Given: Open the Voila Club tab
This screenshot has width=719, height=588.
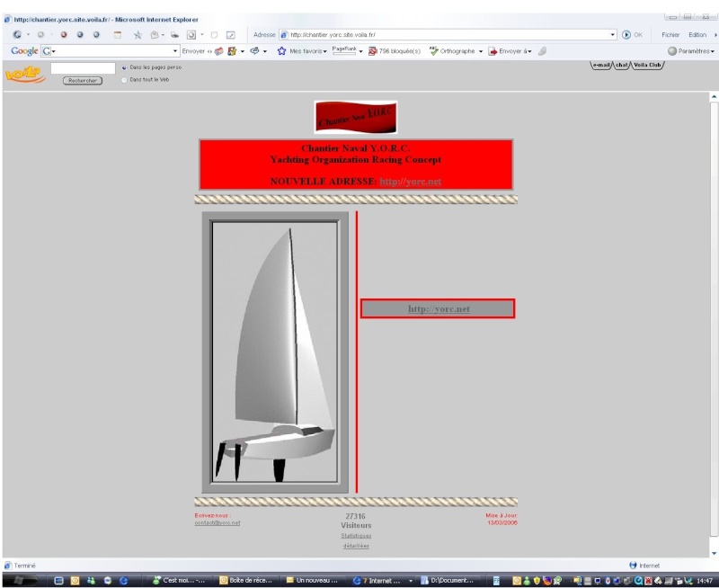Looking at the screenshot, I should pyautogui.click(x=647, y=65).
